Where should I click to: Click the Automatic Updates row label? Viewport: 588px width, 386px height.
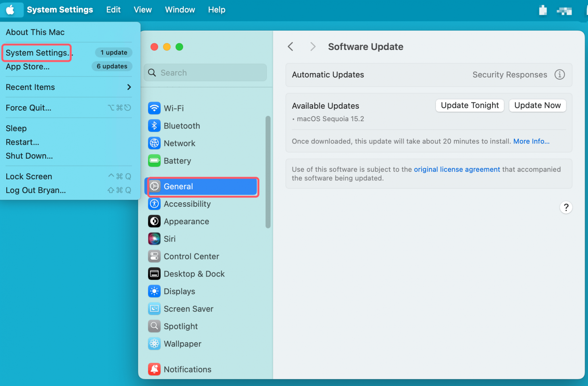tap(328, 75)
